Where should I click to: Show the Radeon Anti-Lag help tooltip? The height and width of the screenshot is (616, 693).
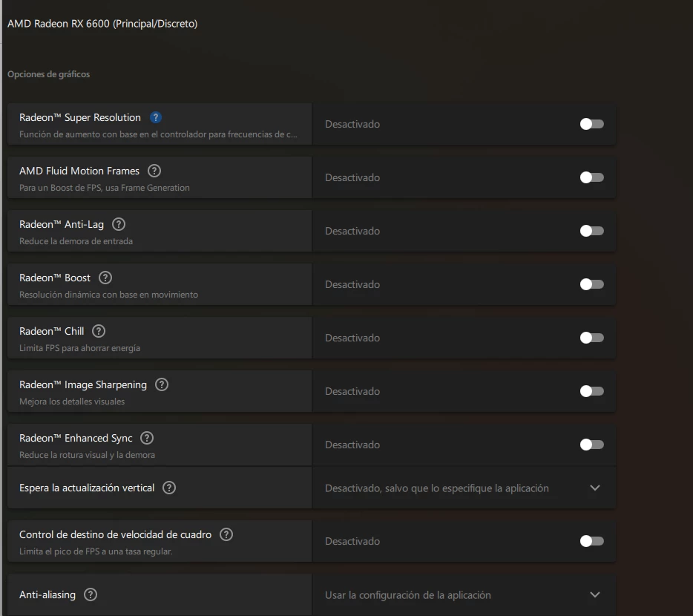[x=119, y=224]
